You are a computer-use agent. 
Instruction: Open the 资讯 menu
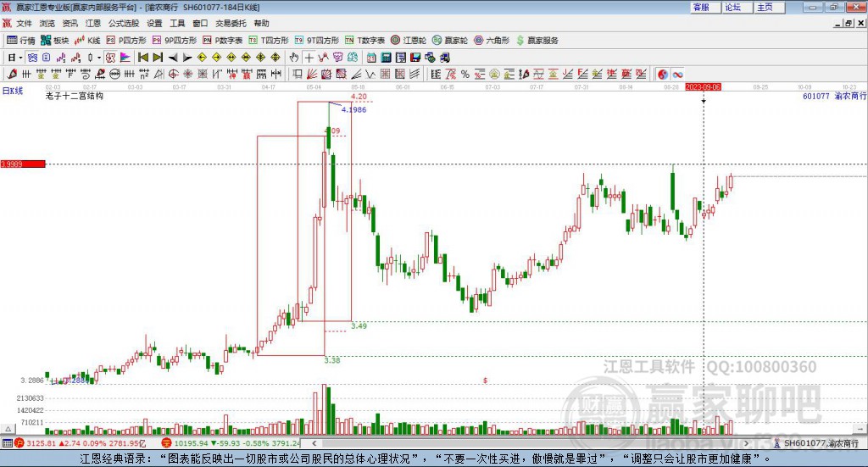tap(70, 23)
